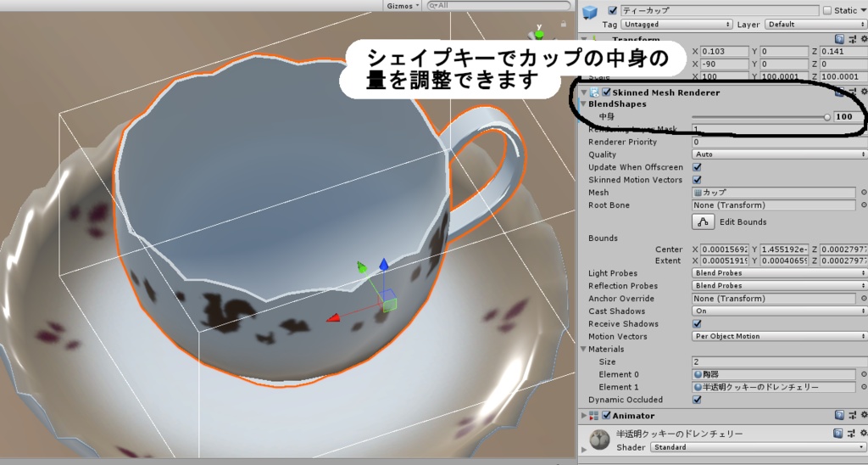Click the material preview sphere thumbnail
868x465 pixels.
[x=599, y=440]
